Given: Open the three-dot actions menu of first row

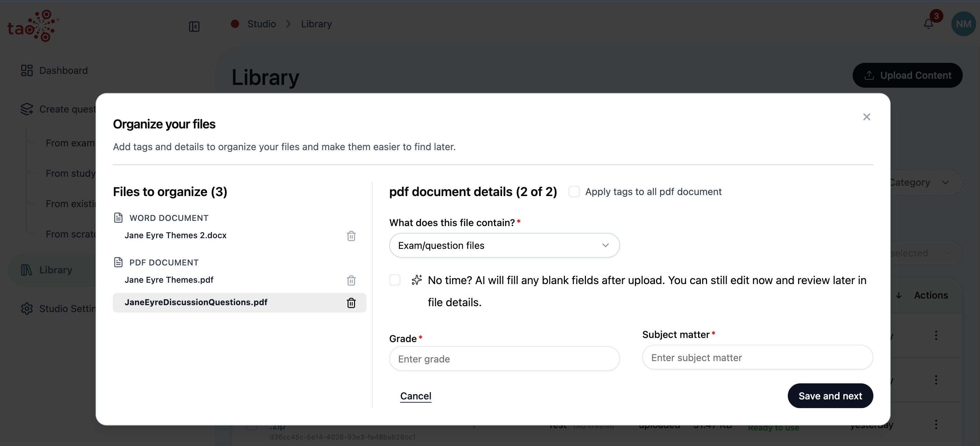Looking at the screenshot, I should click(936, 335).
